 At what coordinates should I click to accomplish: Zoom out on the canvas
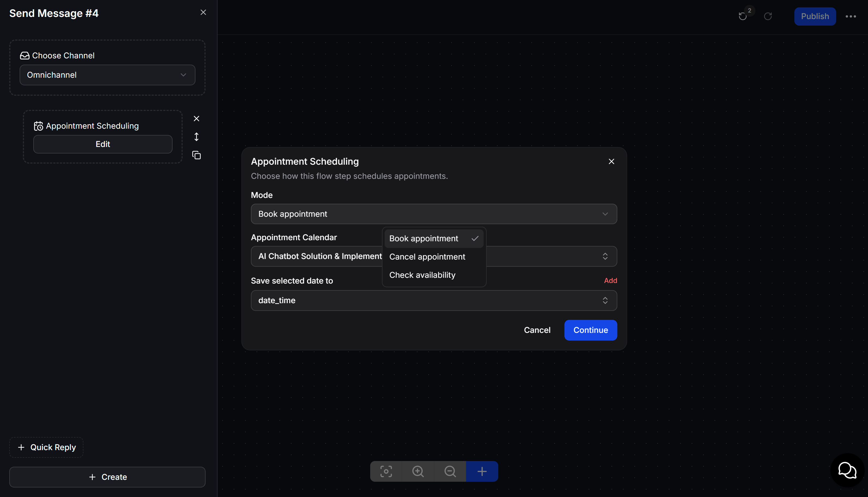point(450,471)
